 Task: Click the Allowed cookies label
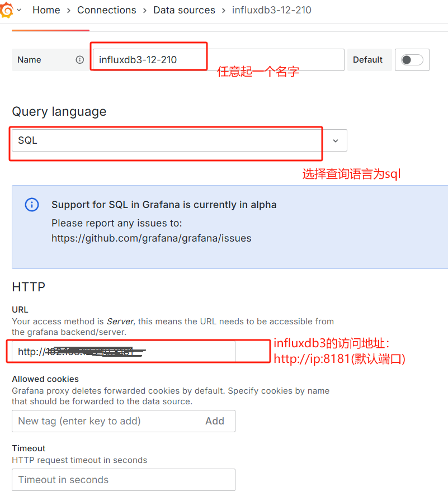pyautogui.click(x=45, y=379)
